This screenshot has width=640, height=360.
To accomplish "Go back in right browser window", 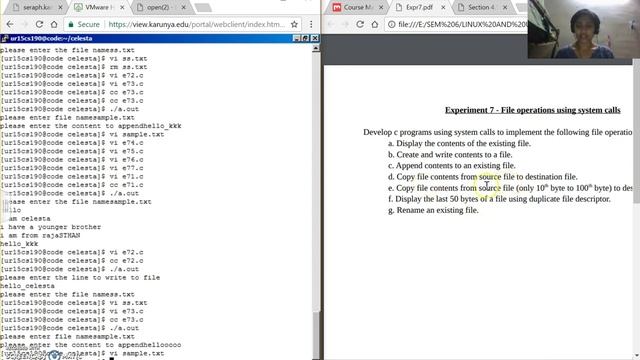I will tap(331, 24).
